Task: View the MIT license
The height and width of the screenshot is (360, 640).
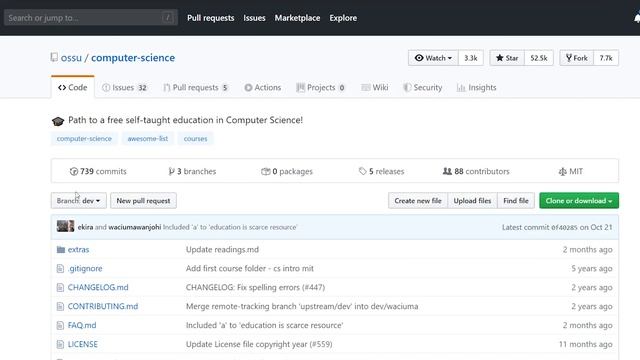Action: 571,171
